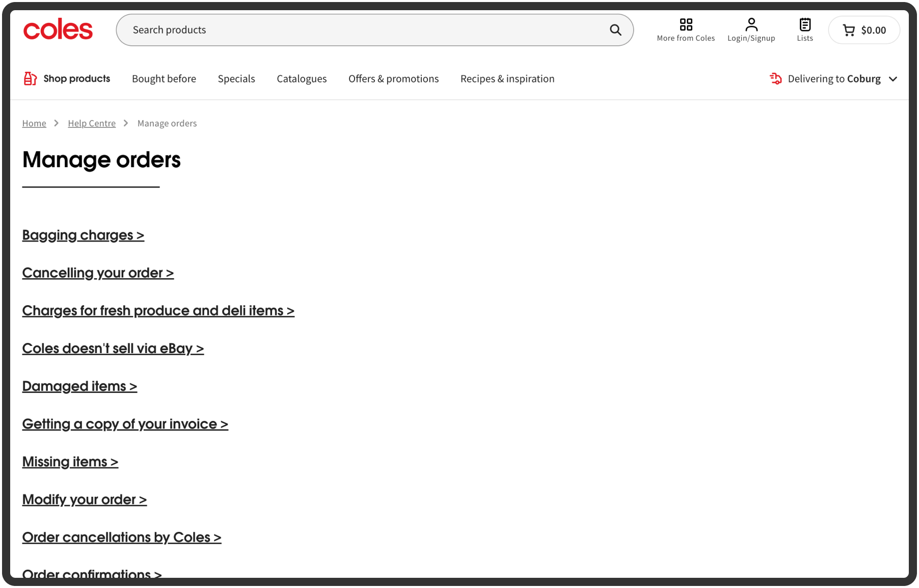Viewport: 919px width, 588px height.
Task: Click the search magnifying glass icon
Action: click(615, 30)
